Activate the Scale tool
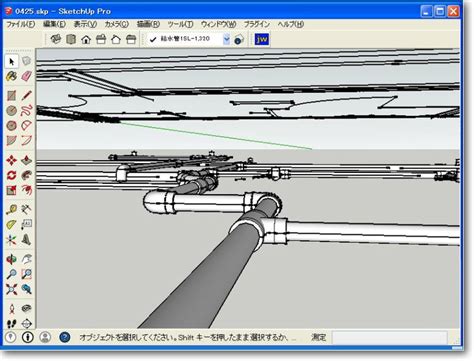474x361 pixels. [12, 190]
